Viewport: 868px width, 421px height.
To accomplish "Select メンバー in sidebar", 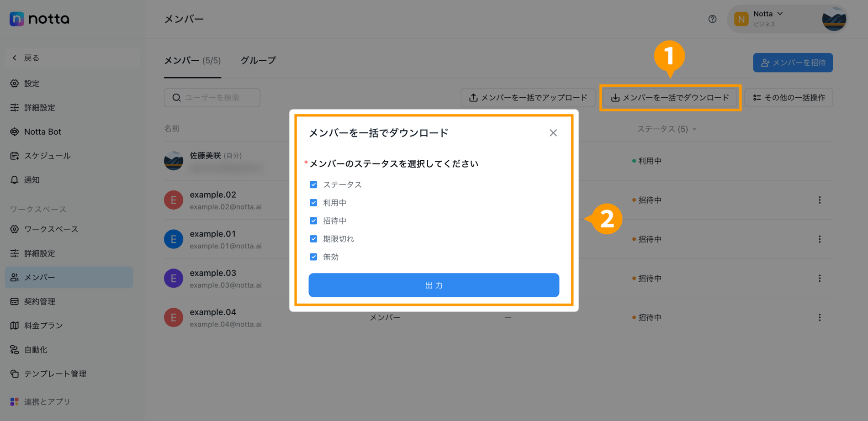I will click(x=69, y=277).
